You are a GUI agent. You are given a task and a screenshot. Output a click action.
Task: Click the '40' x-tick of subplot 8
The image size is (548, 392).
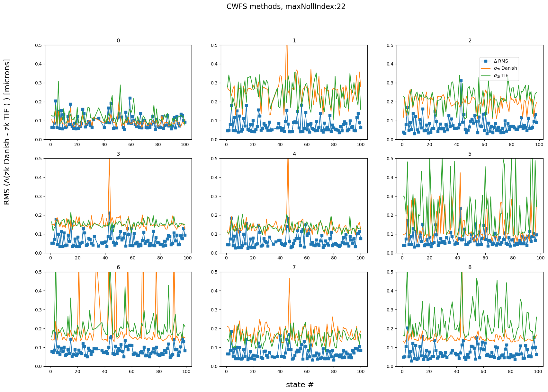coord(457,371)
